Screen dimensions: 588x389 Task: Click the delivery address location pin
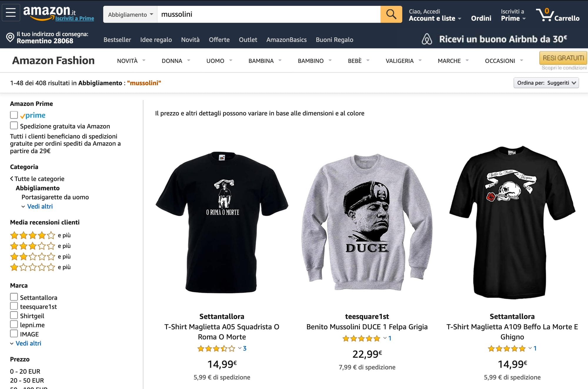[x=10, y=38]
